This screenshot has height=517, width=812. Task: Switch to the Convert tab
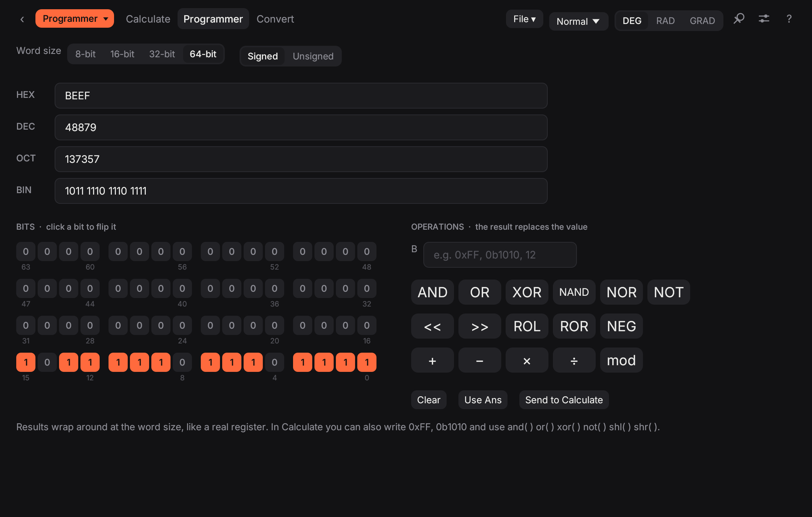275,19
